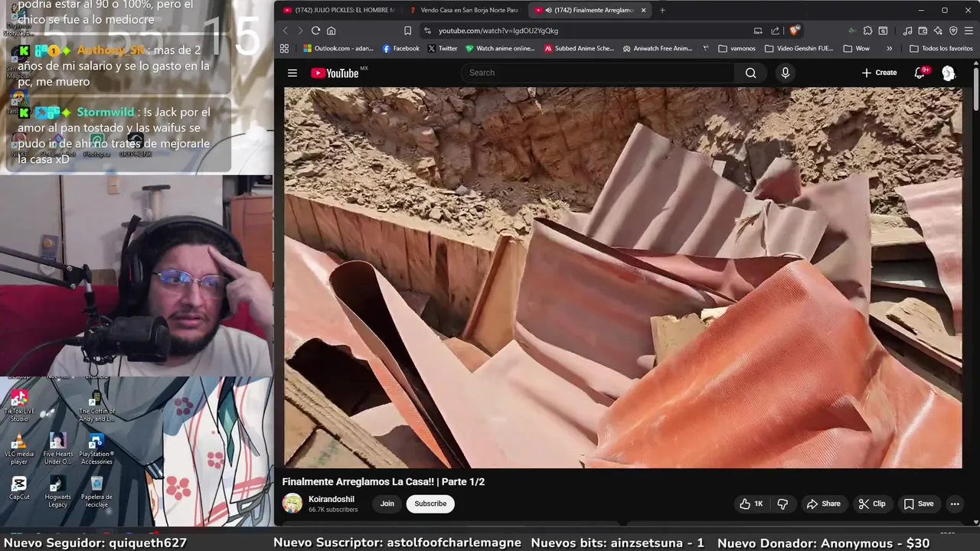
Task: Open the browser main hamburger menu
Action: click(x=969, y=31)
